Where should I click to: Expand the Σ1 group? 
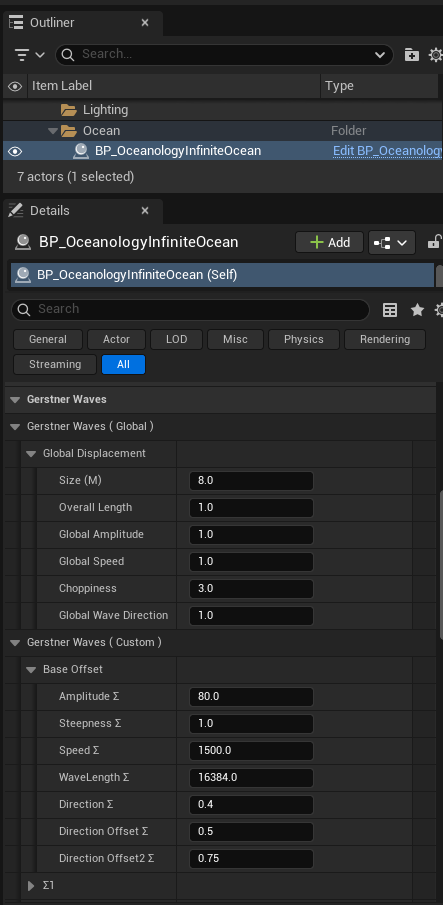point(31,885)
